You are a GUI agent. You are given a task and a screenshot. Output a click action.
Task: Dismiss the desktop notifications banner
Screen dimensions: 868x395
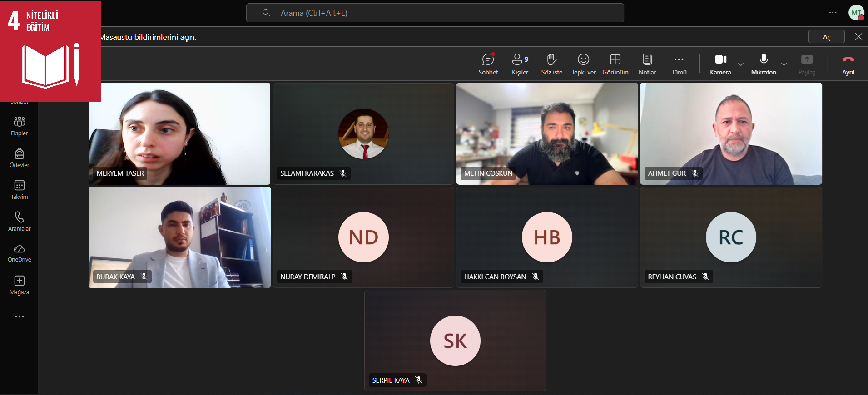858,37
